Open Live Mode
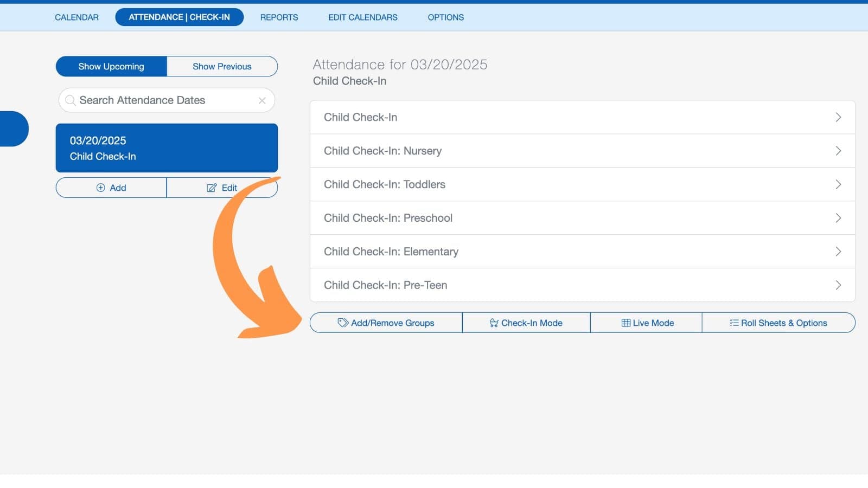The width and height of the screenshot is (868, 488). (646, 323)
